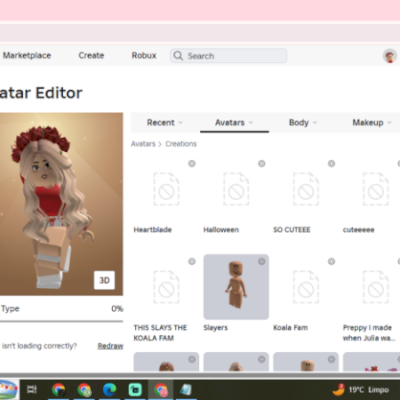Click the Avatars breadcrumb link
Image resolution: width=400 pixels, height=400 pixels.
(x=143, y=144)
